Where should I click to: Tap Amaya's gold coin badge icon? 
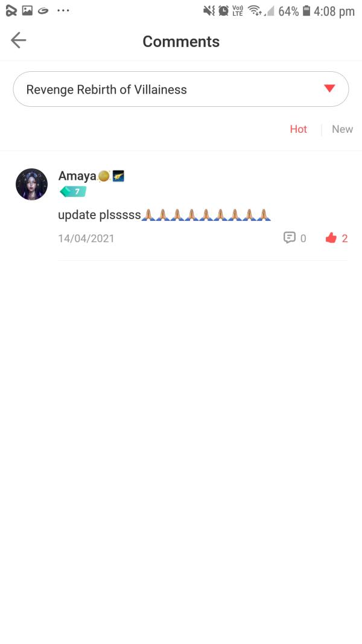click(x=104, y=176)
